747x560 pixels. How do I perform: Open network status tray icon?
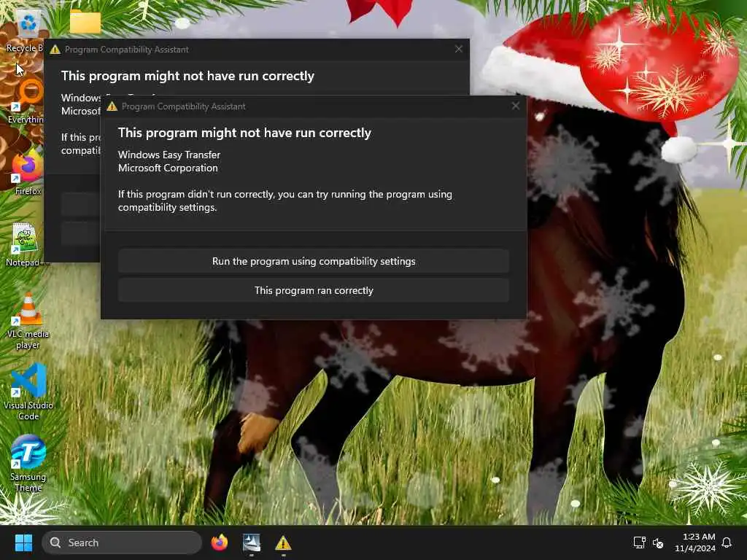(639, 542)
